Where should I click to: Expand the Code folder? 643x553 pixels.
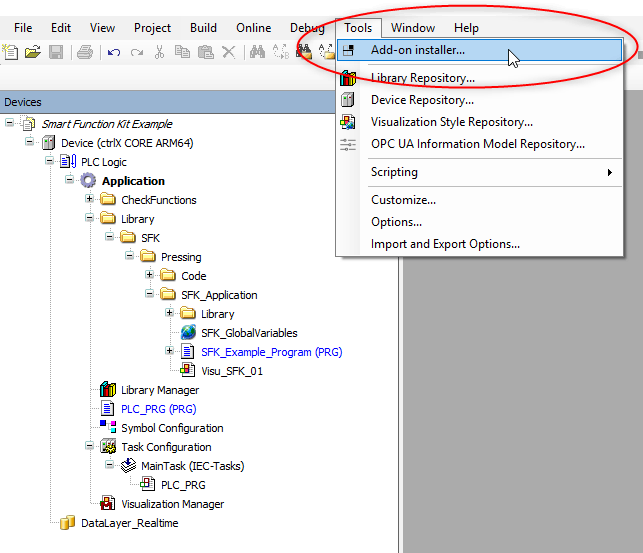149,275
